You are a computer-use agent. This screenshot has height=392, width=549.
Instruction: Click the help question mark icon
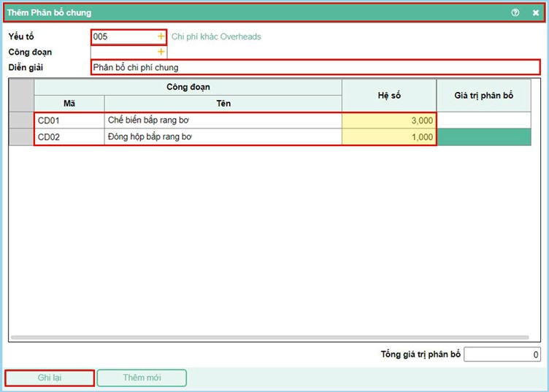[x=515, y=12]
